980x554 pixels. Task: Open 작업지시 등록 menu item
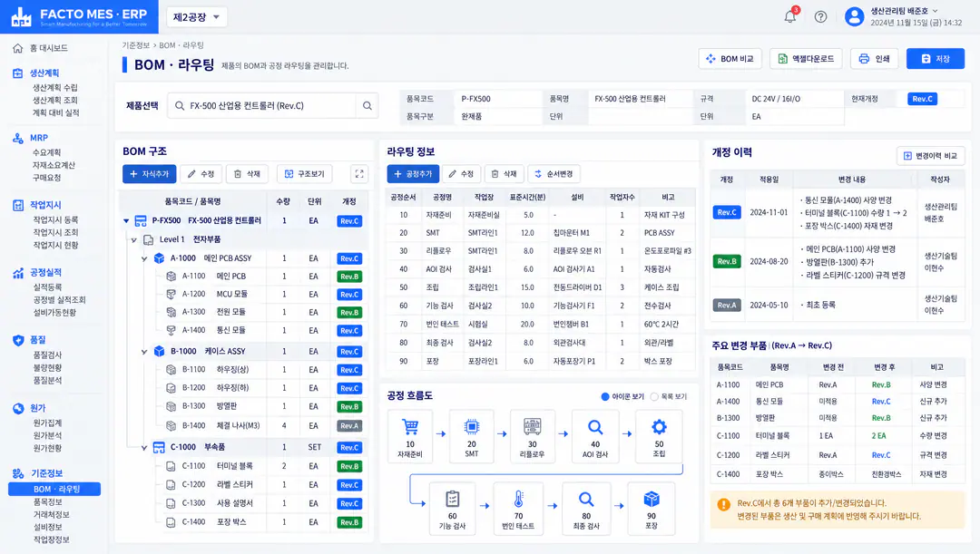click(55, 219)
